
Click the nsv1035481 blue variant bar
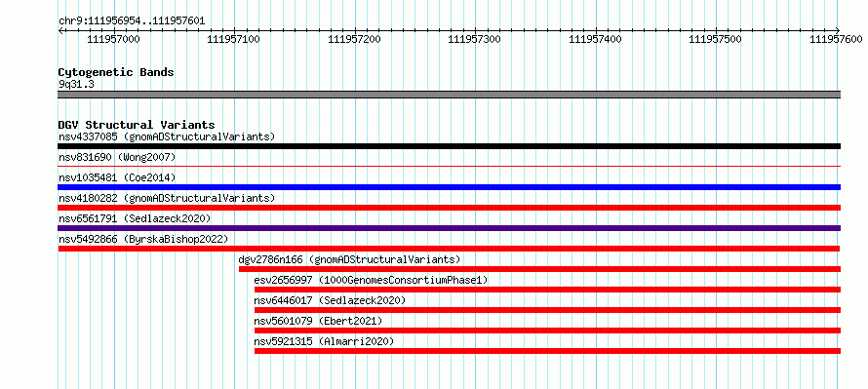(x=449, y=187)
